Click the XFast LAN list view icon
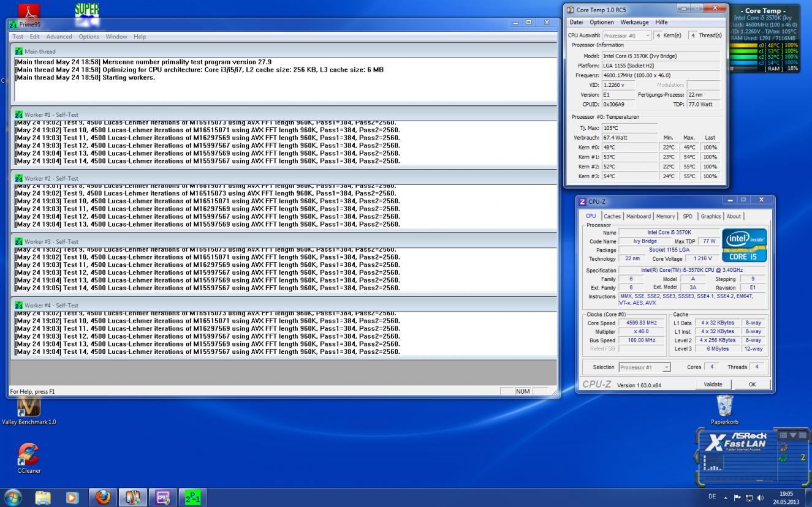 (x=802, y=435)
